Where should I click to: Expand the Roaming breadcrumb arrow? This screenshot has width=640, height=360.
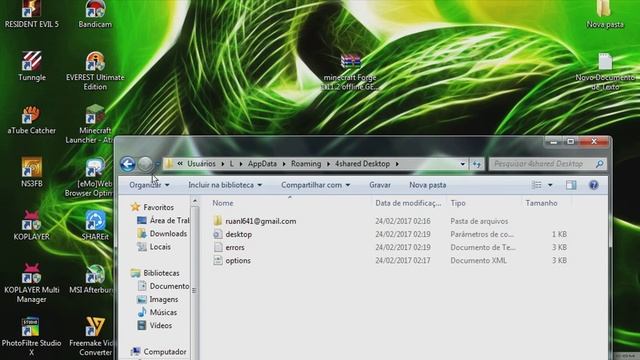(328, 164)
